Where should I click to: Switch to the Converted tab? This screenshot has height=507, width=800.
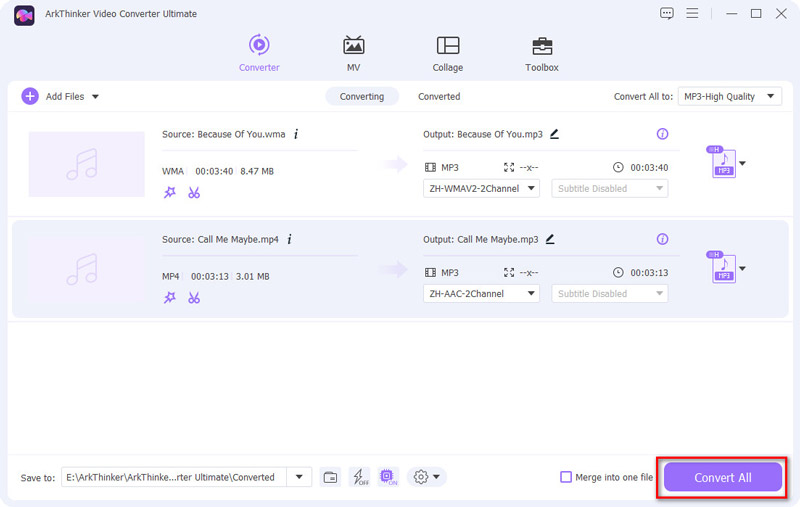[439, 96]
